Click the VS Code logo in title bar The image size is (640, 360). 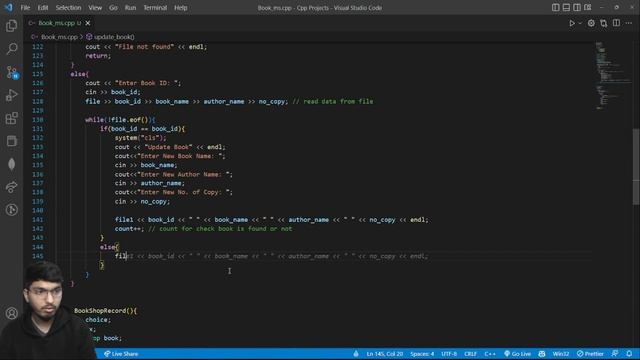[x=9, y=8]
